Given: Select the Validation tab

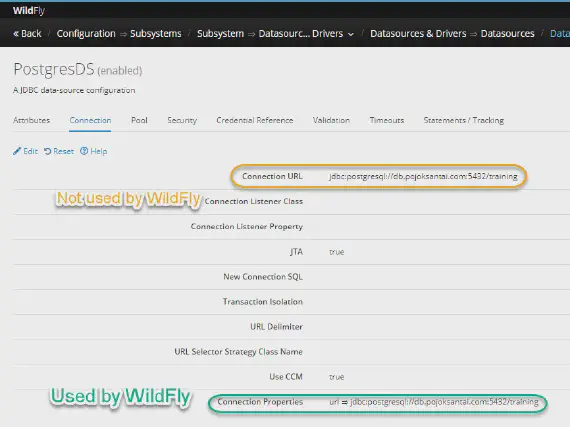Looking at the screenshot, I should (331, 120).
